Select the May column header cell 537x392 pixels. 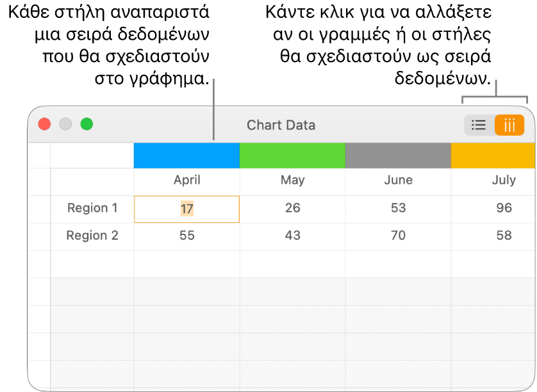(292, 181)
